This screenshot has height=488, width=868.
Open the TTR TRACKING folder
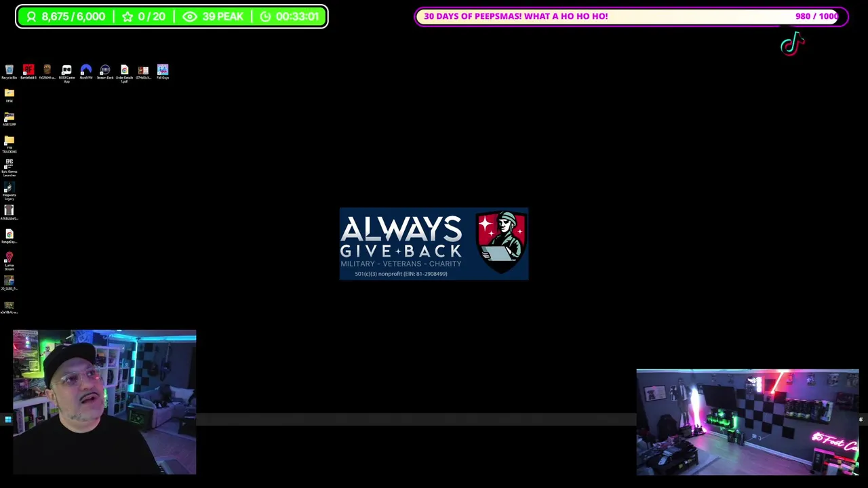pyautogui.click(x=9, y=144)
